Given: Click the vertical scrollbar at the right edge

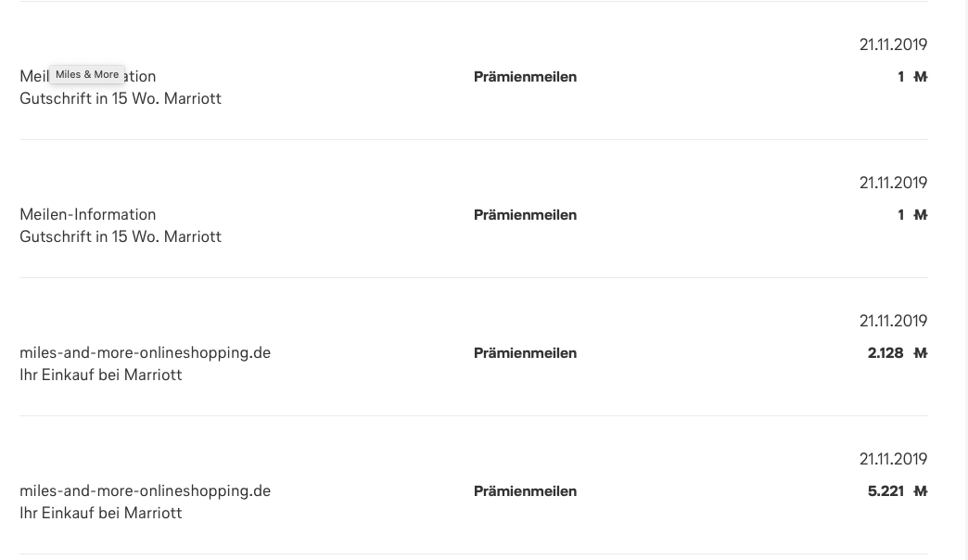Looking at the screenshot, I should (964, 278).
